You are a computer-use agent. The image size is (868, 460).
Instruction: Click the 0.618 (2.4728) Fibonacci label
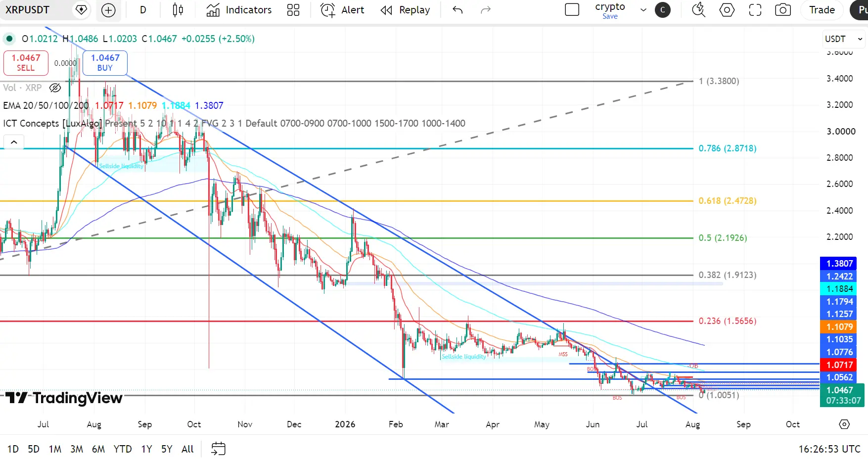point(728,201)
